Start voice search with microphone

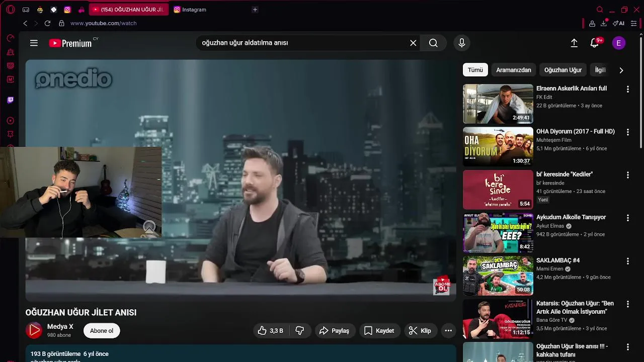[x=462, y=43]
